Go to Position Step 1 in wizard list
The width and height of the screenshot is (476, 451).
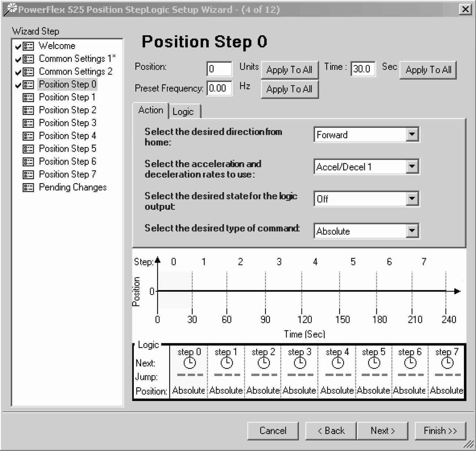(x=68, y=97)
